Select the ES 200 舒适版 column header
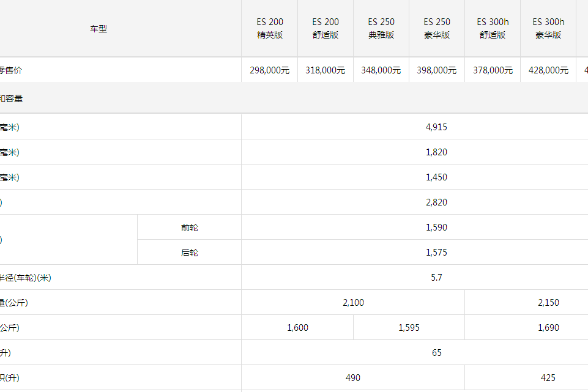588x392 pixels. (326, 29)
